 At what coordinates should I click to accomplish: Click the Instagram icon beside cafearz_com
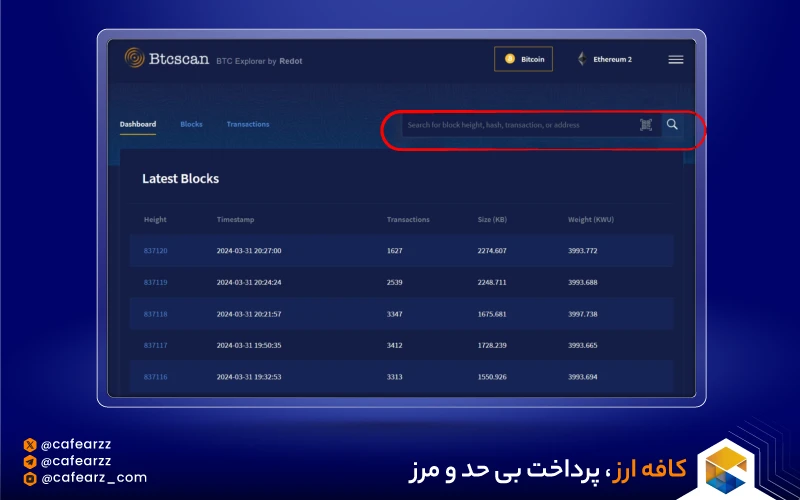pos(30,478)
